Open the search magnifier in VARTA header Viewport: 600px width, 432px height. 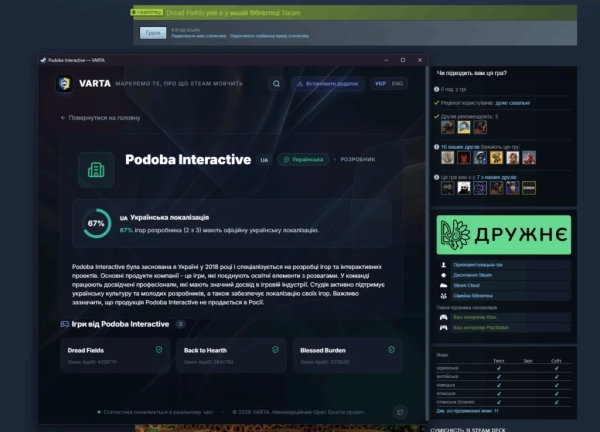276,83
